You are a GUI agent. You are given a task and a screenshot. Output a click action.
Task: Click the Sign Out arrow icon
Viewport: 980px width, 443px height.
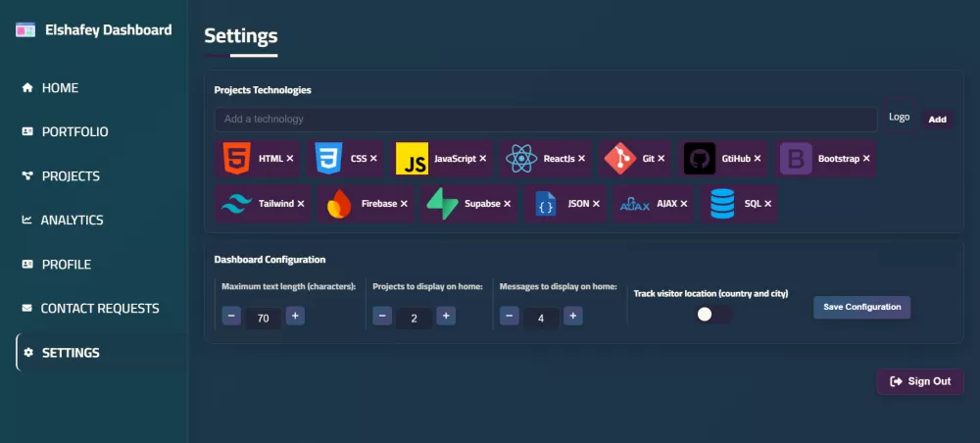click(897, 381)
